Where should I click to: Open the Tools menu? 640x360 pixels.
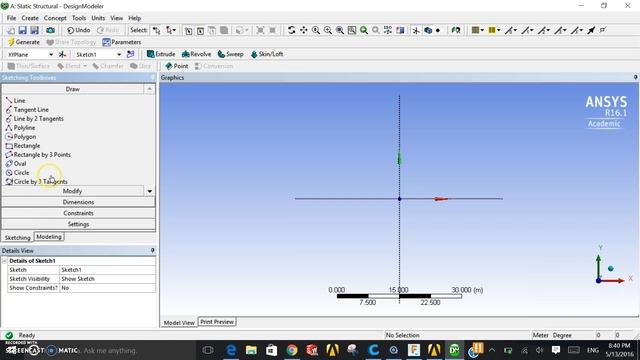pyautogui.click(x=79, y=18)
